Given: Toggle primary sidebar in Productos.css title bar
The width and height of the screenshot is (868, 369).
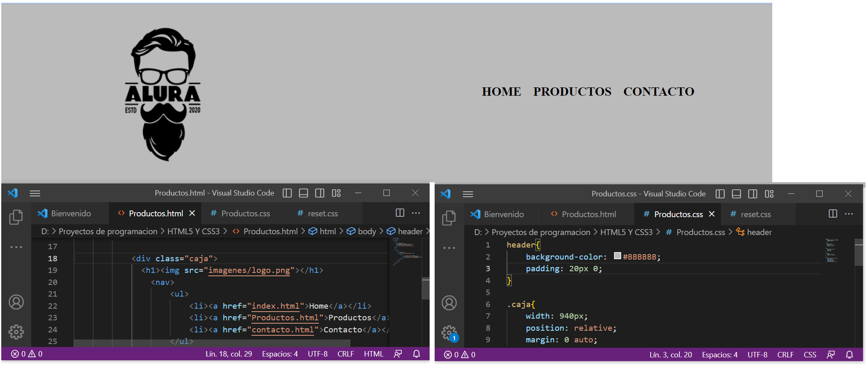Looking at the screenshot, I should (720, 194).
